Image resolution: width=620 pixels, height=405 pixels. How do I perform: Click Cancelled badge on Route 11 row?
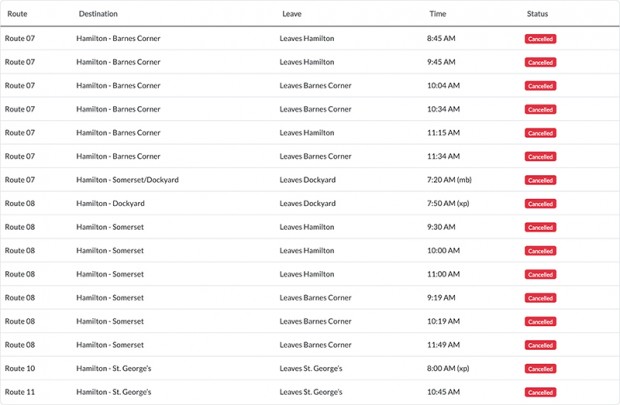pos(540,392)
